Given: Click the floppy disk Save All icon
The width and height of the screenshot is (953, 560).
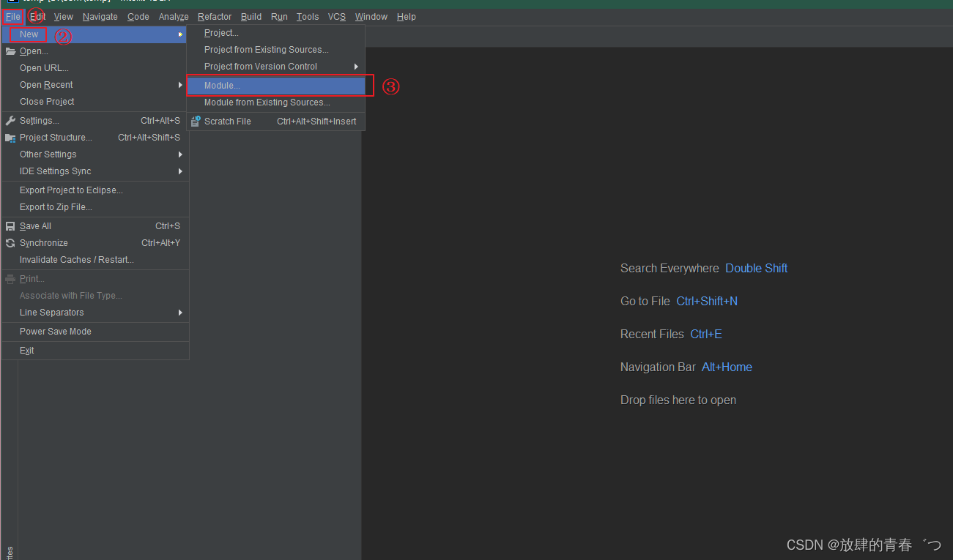Looking at the screenshot, I should point(10,226).
